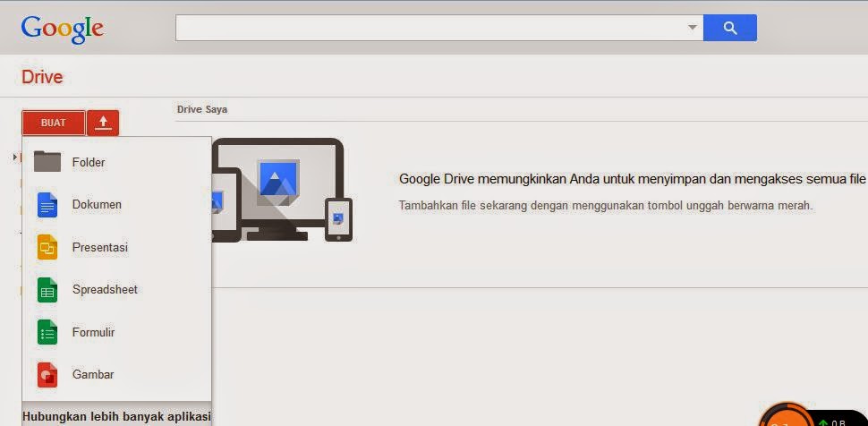Image resolution: width=868 pixels, height=426 pixels.
Task: Click the red upload arrow button
Action: tap(103, 123)
